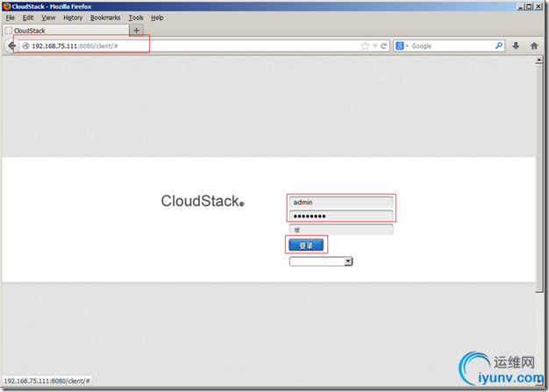Open the Tools menu
This screenshot has height=392, width=549.
click(136, 18)
